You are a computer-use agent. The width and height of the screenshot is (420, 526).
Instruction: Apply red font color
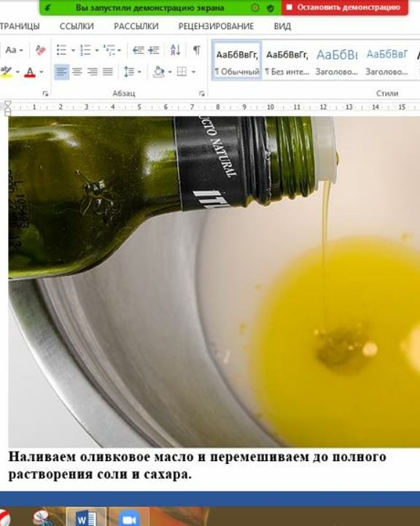pyautogui.click(x=30, y=71)
